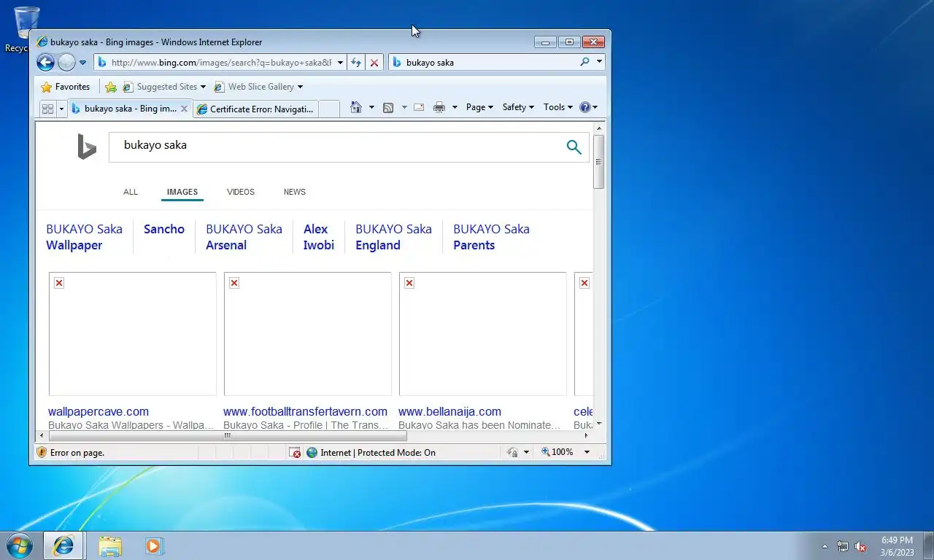934x560 pixels.
Task: Click the Read Mail envelope icon
Action: point(419,107)
